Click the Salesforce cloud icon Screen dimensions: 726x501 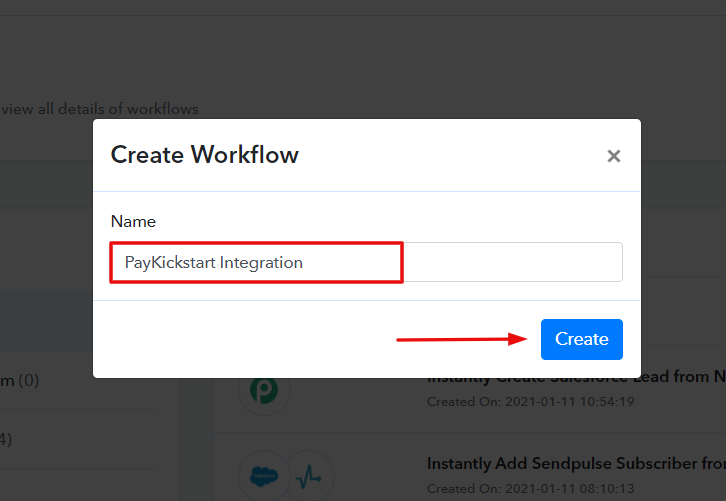(x=264, y=475)
